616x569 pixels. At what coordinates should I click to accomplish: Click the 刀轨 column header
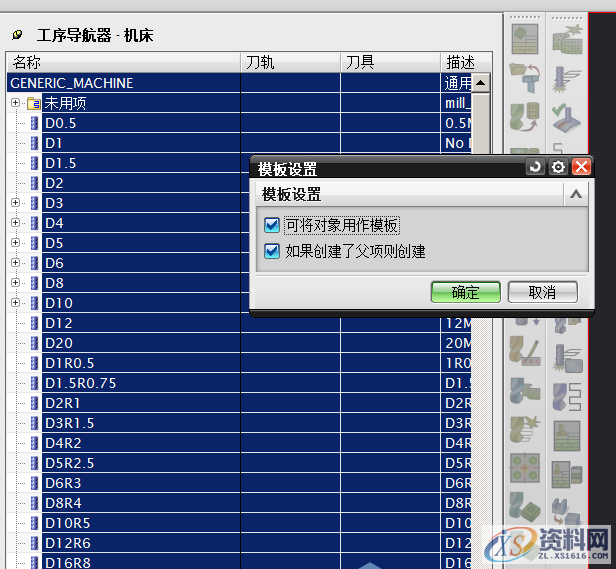290,62
